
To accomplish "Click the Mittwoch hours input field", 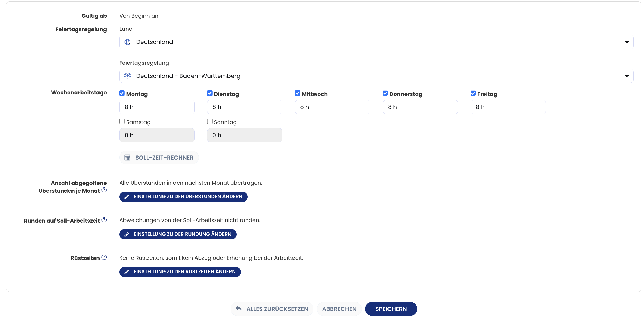I will (x=332, y=107).
